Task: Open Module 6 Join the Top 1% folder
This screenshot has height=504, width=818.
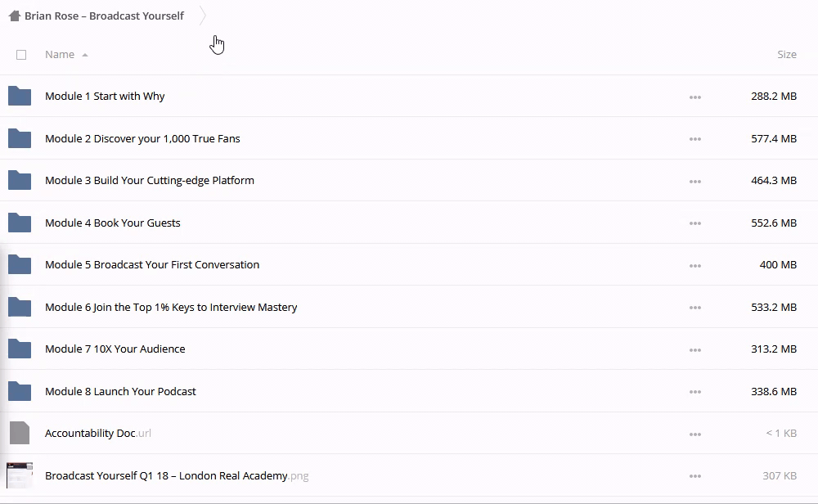Action: (x=171, y=308)
